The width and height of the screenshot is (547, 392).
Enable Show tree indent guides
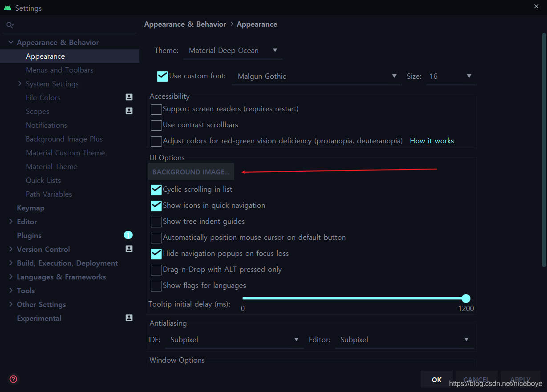[x=156, y=222]
